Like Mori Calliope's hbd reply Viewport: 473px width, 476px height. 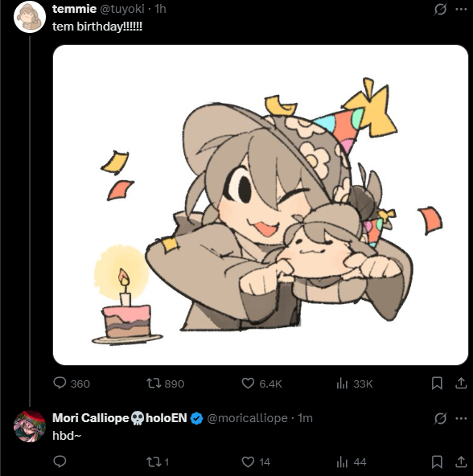[248, 462]
